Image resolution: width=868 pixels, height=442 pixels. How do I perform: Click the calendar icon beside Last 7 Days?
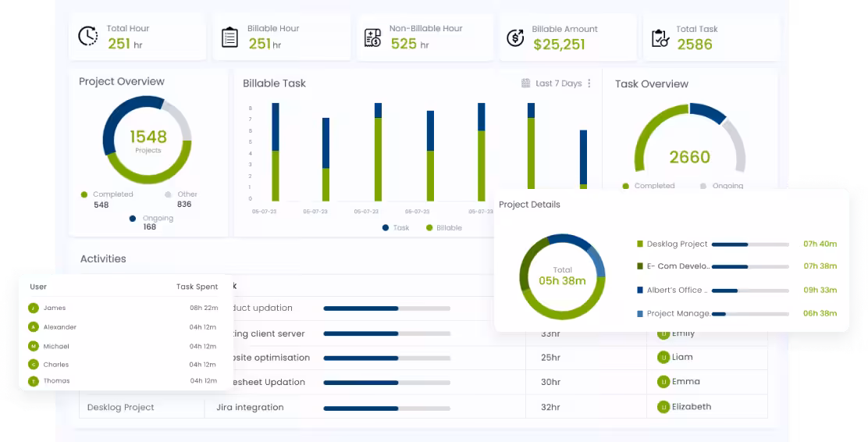point(526,84)
